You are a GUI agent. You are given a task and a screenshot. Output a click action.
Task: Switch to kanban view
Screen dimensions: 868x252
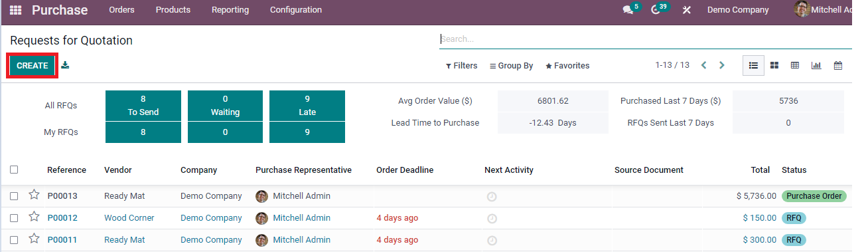click(x=774, y=65)
